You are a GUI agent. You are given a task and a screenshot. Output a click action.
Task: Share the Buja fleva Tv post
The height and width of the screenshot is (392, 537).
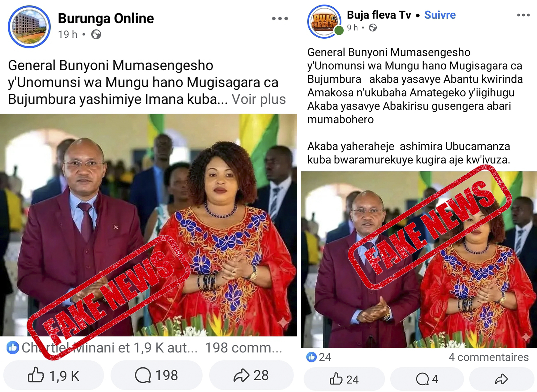click(x=501, y=379)
